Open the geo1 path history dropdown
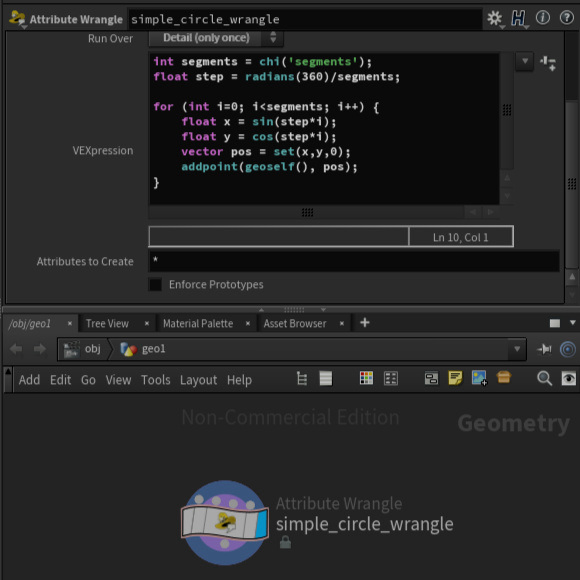Viewport: 580px width, 580px height. point(517,349)
